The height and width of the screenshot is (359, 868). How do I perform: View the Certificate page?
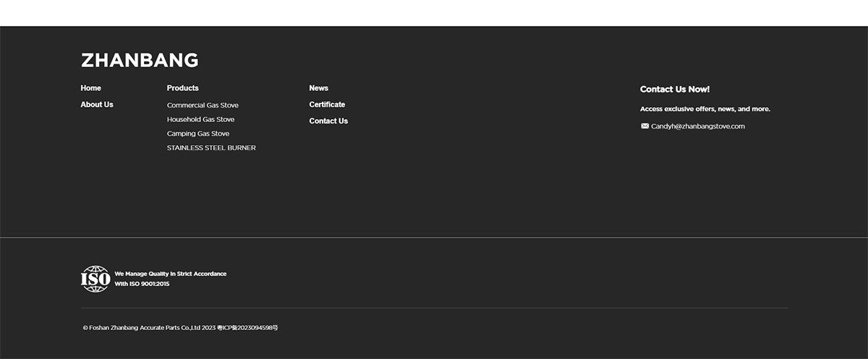click(x=327, y=105)
